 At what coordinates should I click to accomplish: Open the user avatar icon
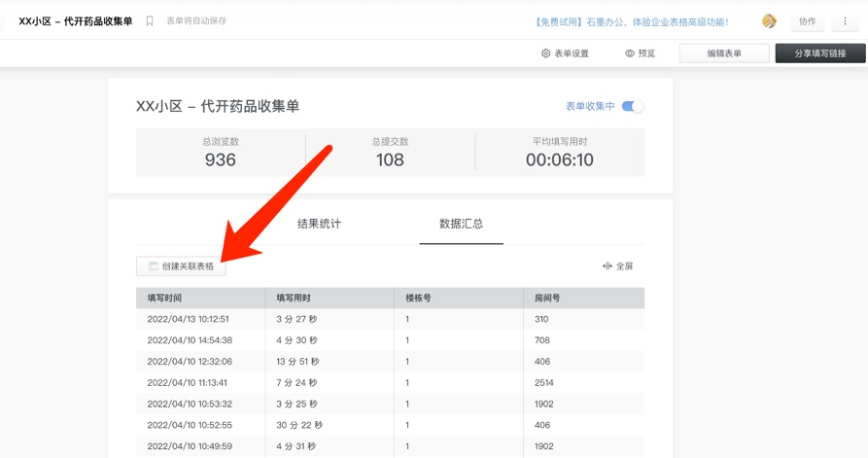(x=769, y=21)
